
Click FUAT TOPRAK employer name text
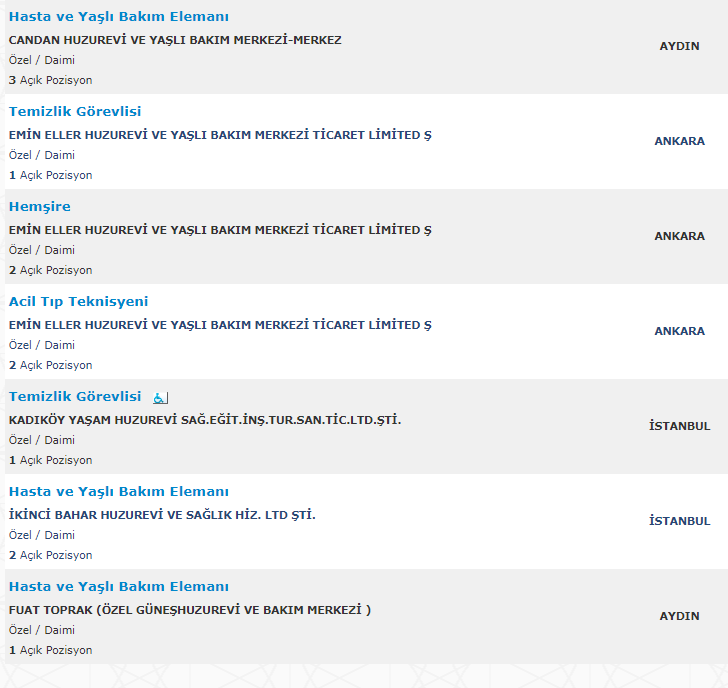(x=190, y=610)
